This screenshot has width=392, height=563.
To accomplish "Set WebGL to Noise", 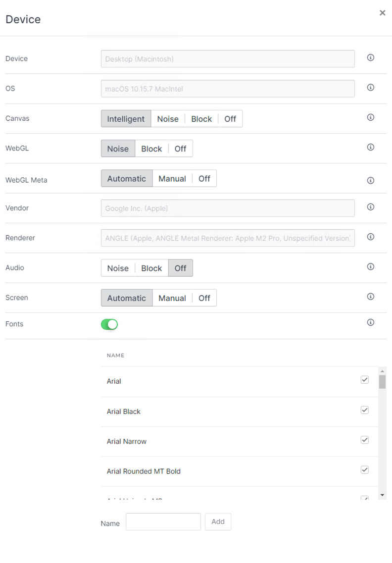I will tap(118, 149).
